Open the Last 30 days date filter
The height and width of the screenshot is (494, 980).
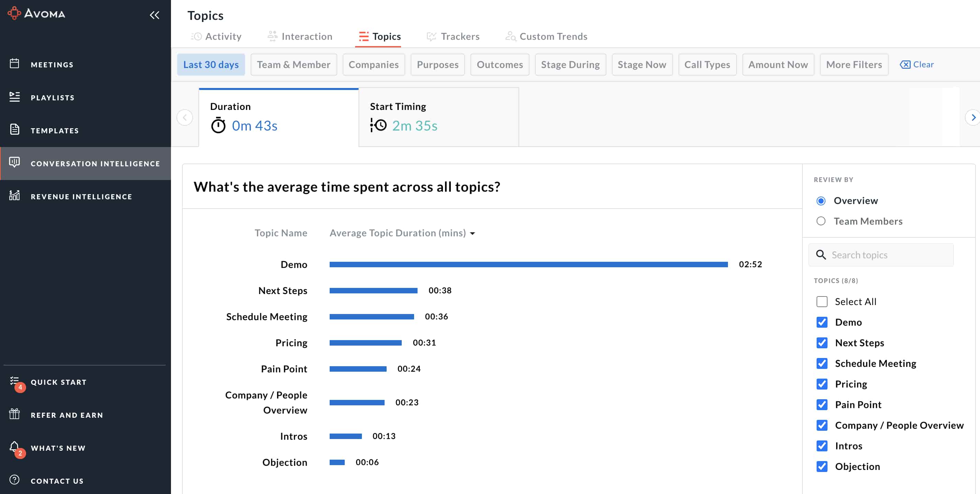[x=211, y=65]
